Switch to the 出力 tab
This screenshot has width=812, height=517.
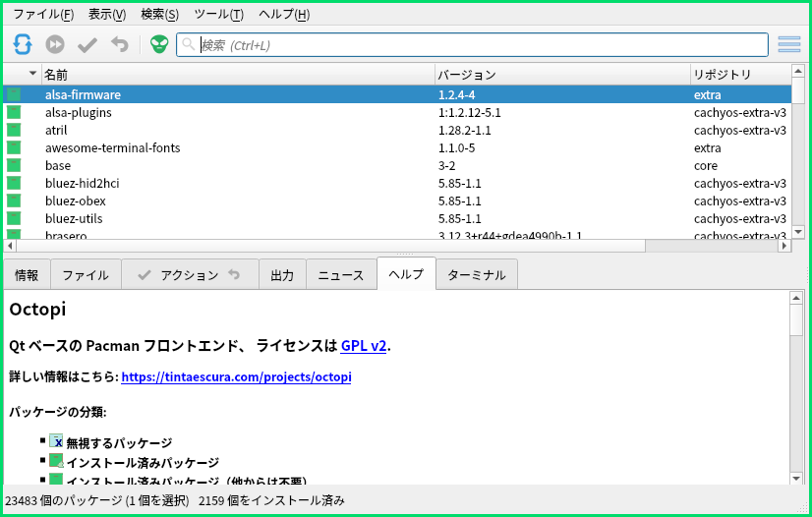pyautogui.click(x=282, y=275)
